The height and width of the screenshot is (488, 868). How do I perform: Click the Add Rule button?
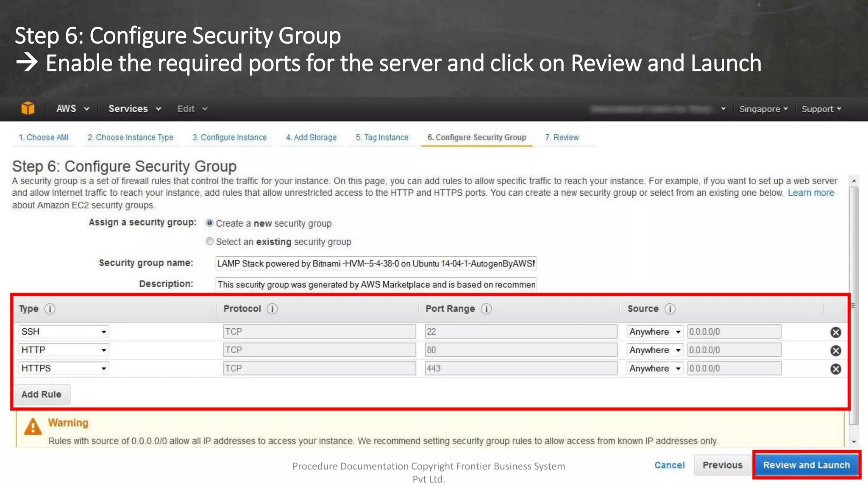(x=42, y=394)
